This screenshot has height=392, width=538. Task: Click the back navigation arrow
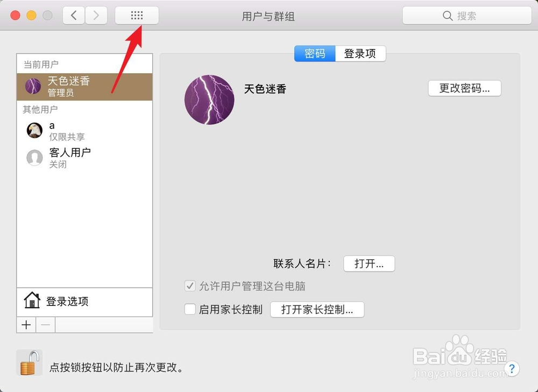pyautogui.click(x=74, y=15)
